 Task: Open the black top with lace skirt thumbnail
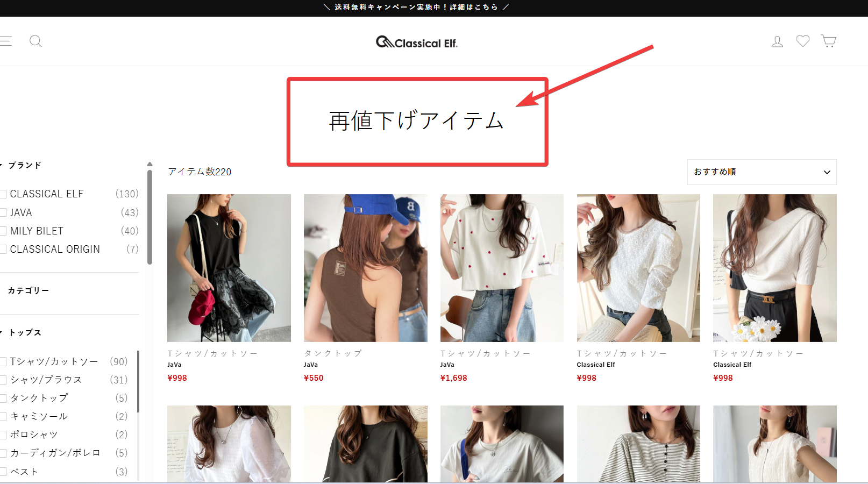pos(229,268)
